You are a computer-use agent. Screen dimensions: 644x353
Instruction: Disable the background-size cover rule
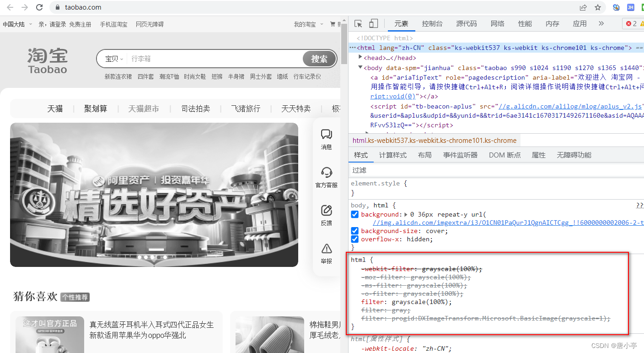click(354, 230)
